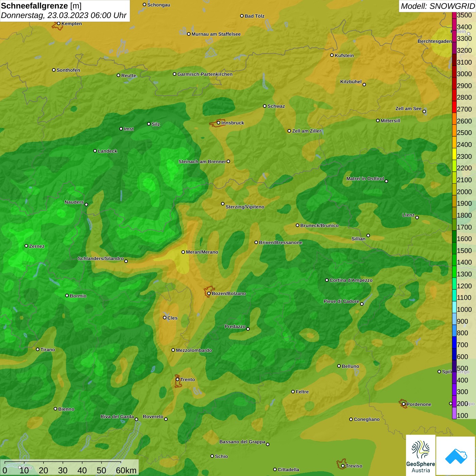Click the Schlanders/Silandro label
The height and width of the screenshot is (476, 476).
coord(101,258)
